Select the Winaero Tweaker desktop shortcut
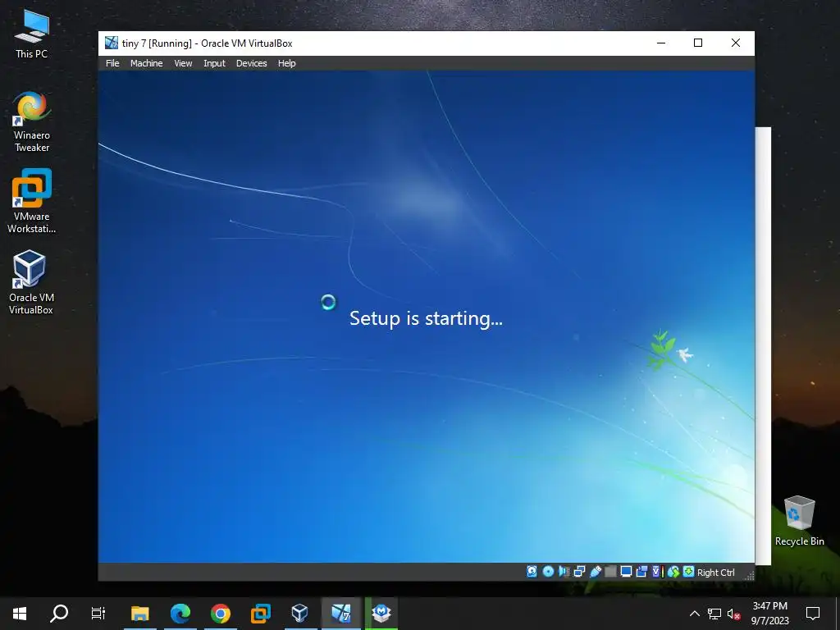 coord(32,121)
